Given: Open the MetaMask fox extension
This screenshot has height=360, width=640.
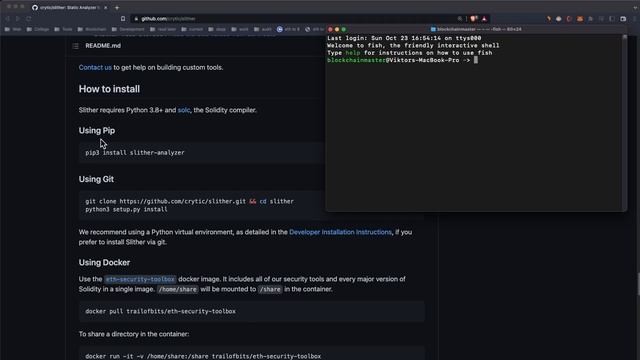Looking at the screenshot, I should (580, 18).
